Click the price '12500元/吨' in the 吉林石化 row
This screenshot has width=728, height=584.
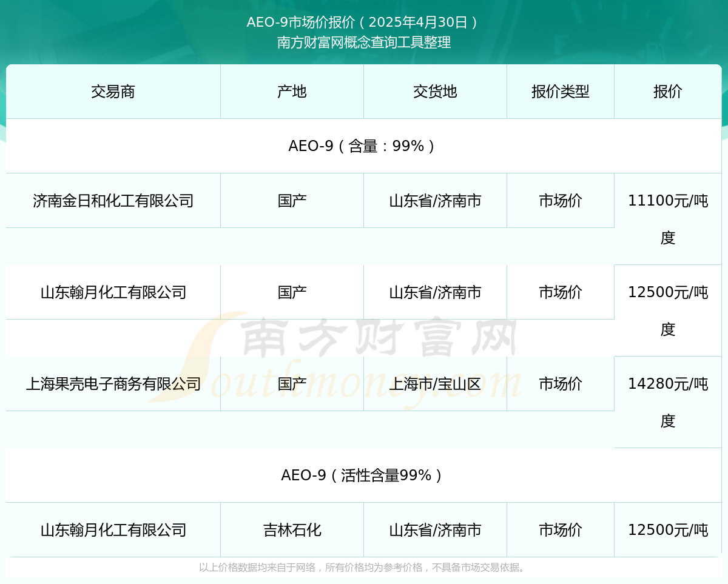click(668, 530)
